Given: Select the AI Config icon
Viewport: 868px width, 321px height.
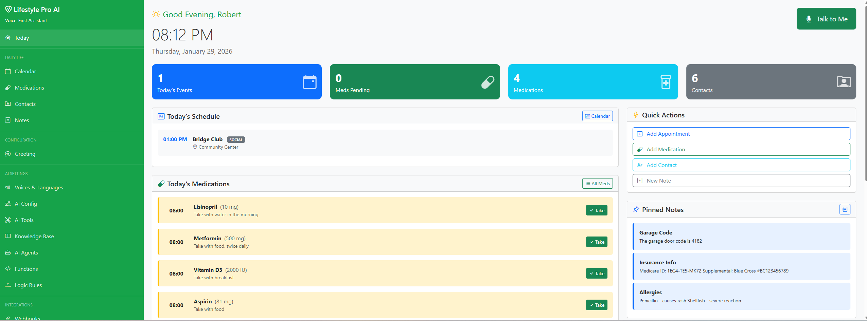Looking at the screenshot, I should [8, 204].
